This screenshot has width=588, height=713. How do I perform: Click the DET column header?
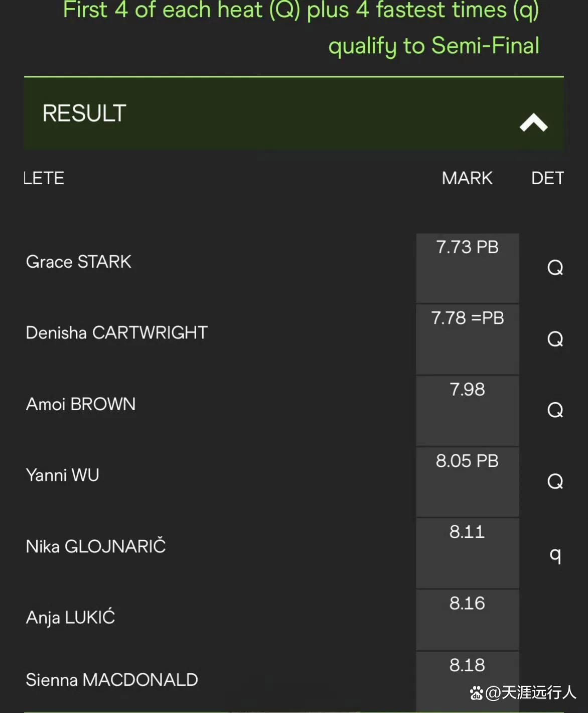547,178
